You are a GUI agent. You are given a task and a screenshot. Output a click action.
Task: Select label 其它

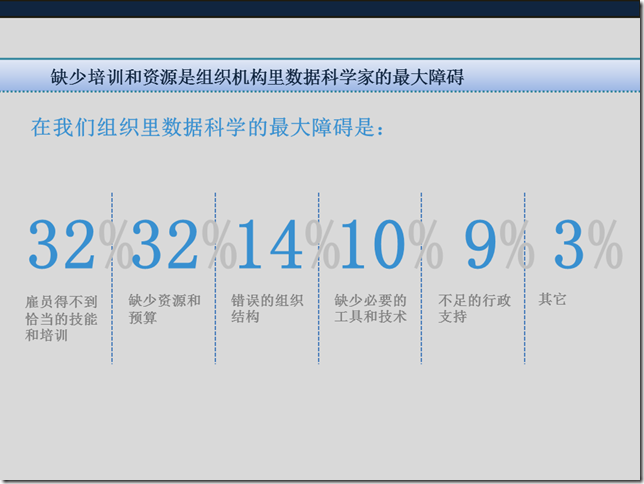tap(552, 299)
